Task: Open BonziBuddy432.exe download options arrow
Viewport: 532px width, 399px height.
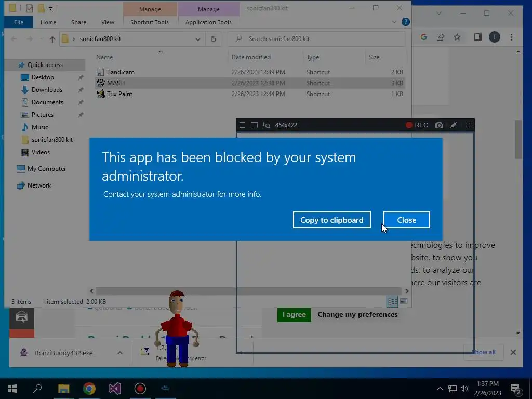Action: (x=120, y=353)
